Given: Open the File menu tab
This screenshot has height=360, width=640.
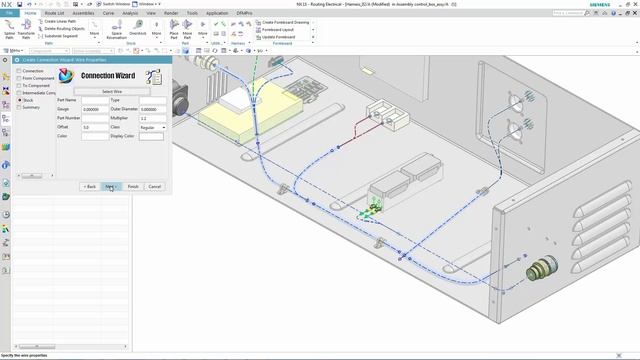Looking at the screenshot, I should click(9, 13).
